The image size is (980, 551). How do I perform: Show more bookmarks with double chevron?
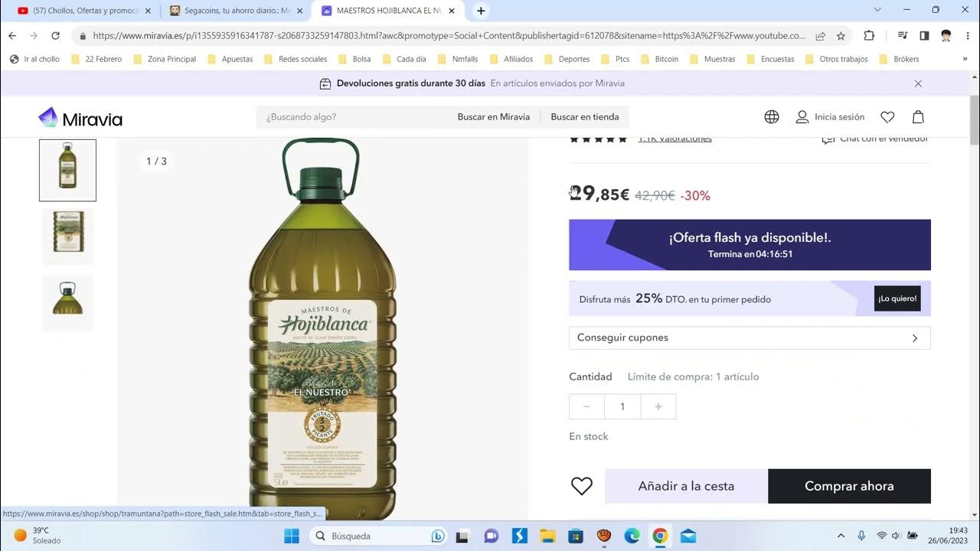[x=965, y=59]
